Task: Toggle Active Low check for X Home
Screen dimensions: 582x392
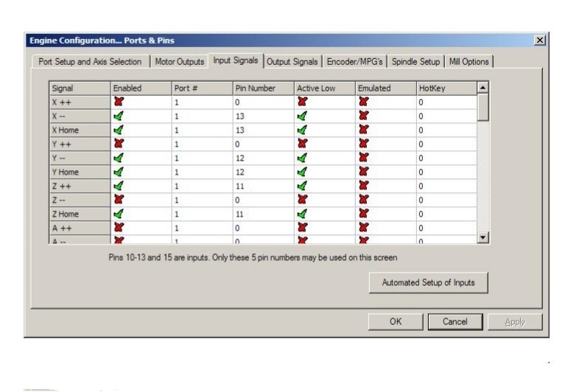Action: 302,130
